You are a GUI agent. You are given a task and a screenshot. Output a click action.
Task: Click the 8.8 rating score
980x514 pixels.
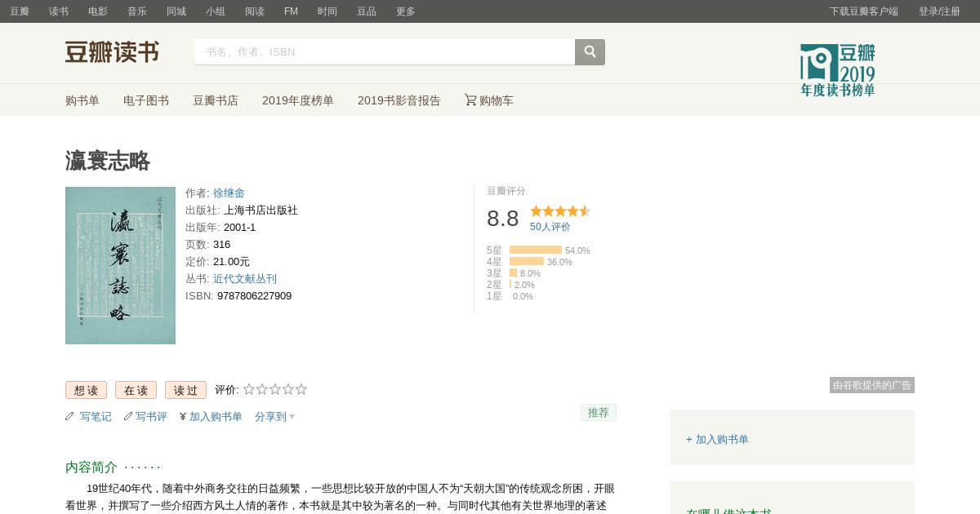point(503,219)
